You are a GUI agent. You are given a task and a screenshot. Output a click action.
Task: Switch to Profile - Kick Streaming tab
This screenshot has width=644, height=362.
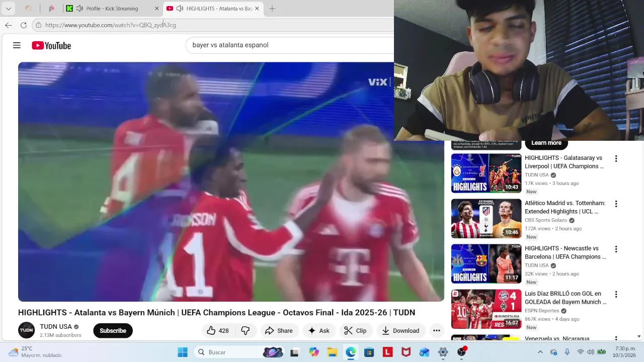(112, 9)
